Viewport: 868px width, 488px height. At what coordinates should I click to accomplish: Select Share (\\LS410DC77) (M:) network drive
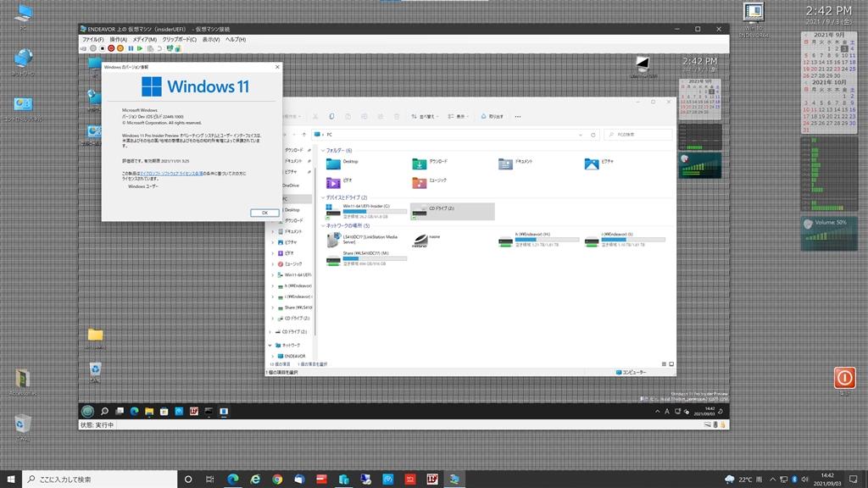tap(366, 258)
